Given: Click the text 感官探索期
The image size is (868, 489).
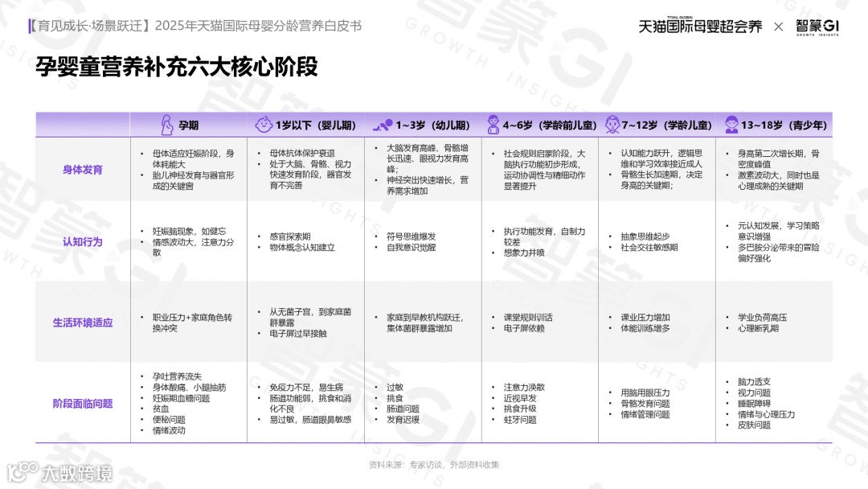Looking at the screenshot, I should (x=289, y=236).
